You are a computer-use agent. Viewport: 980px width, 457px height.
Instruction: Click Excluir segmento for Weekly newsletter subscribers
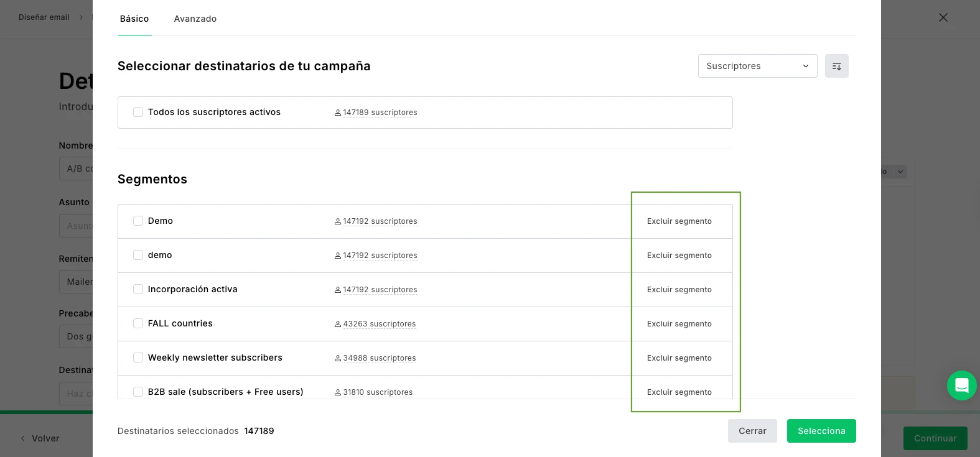coord(679,358)
